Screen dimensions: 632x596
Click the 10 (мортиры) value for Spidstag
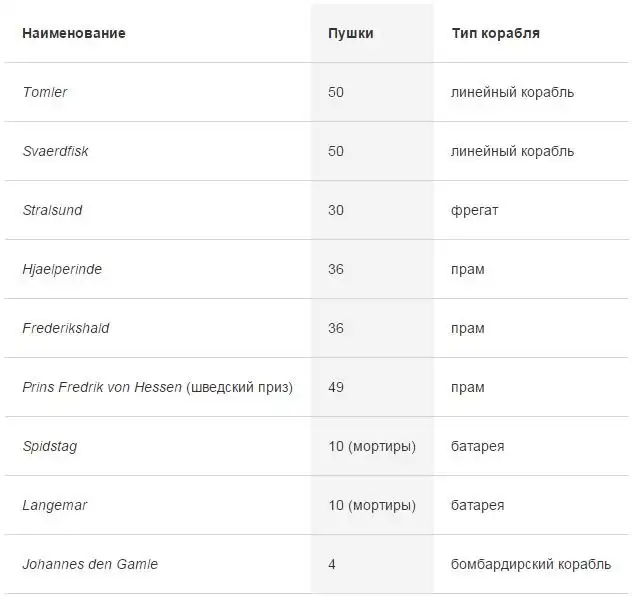click(372, 446)
